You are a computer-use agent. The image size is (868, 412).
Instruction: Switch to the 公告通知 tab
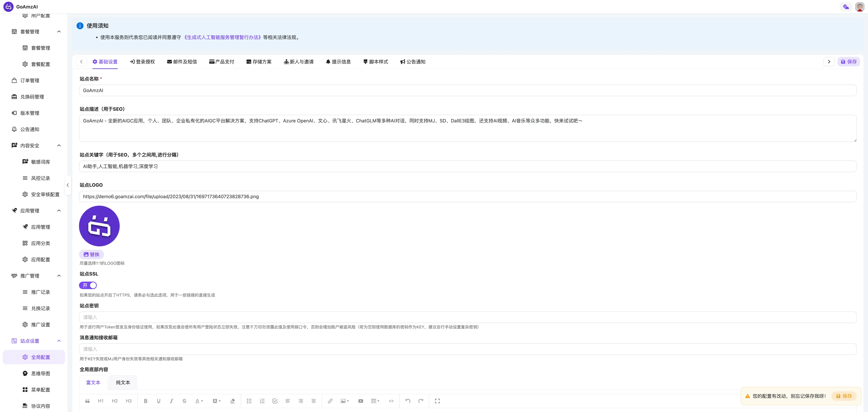[x=413, y=62]
